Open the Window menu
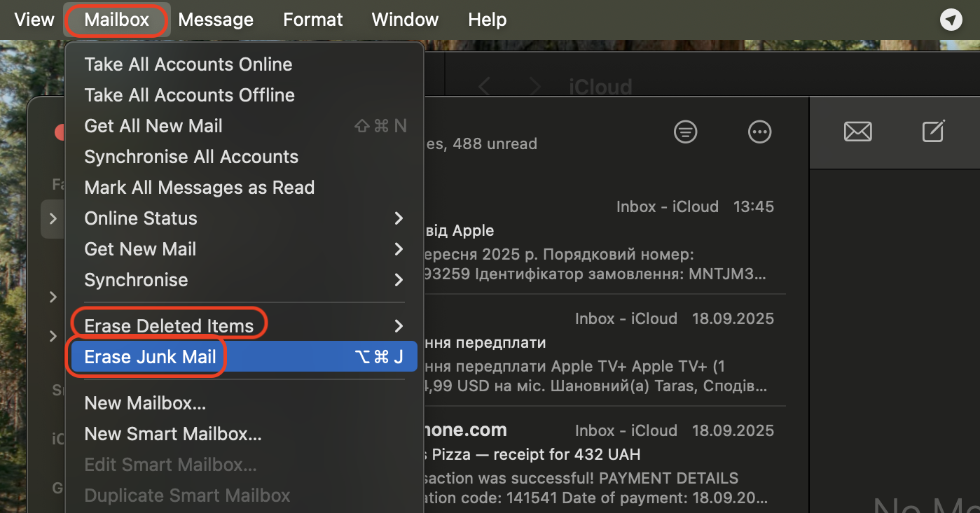Viewport: 980px width, 513px height. [404, 19]
